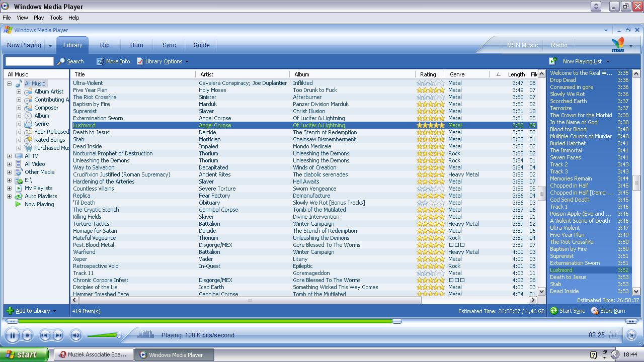
Task: Toggle shuffle and repeat status icon
Action: [x=613, y=335]
